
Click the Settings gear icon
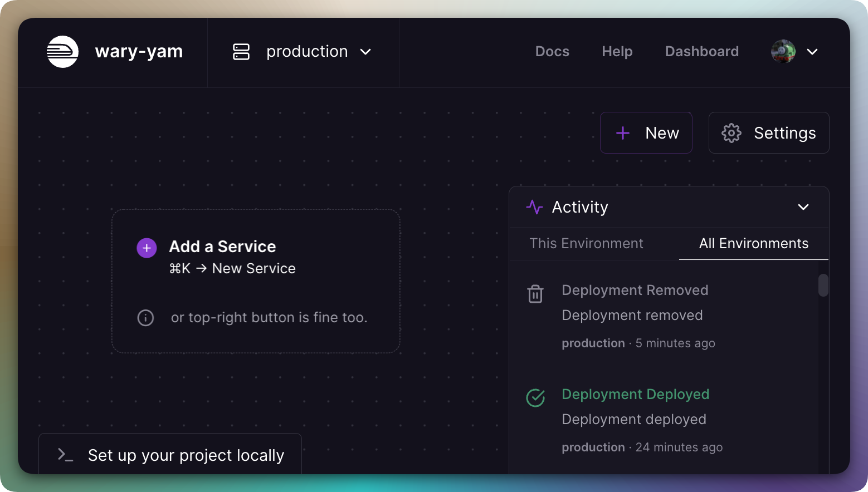(x=731, y=133)
